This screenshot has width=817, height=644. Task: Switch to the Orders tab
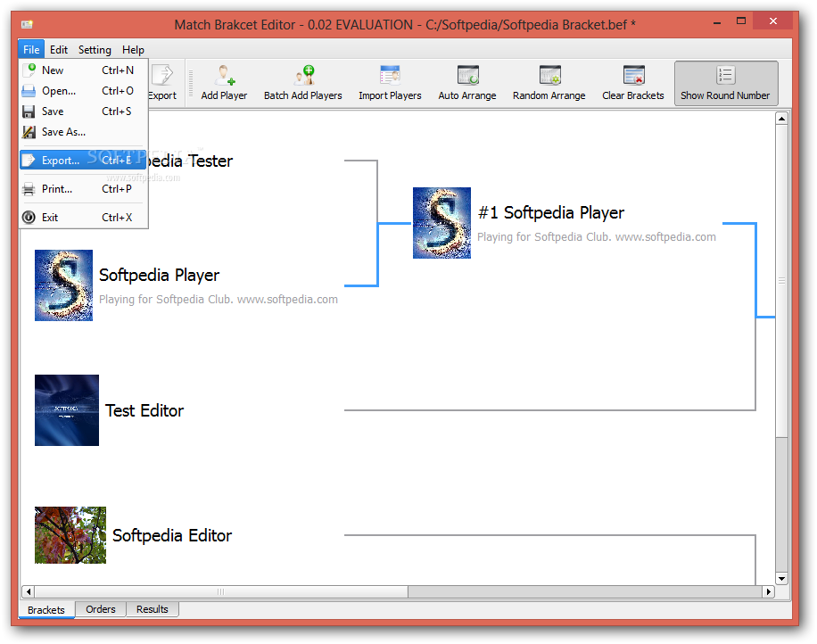[101, 609]
